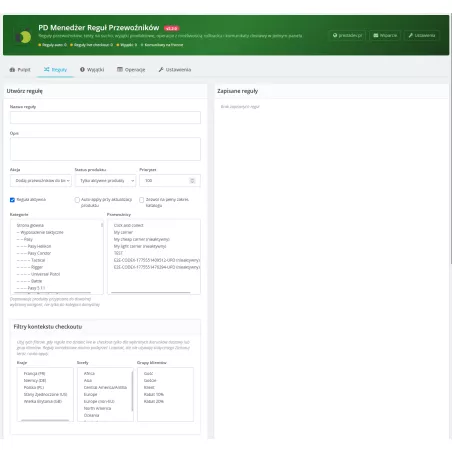Screen dimensions: 452x452
Task: Select 'My light carrier (nieaktywny)' carrier
Action: (140, 246)
